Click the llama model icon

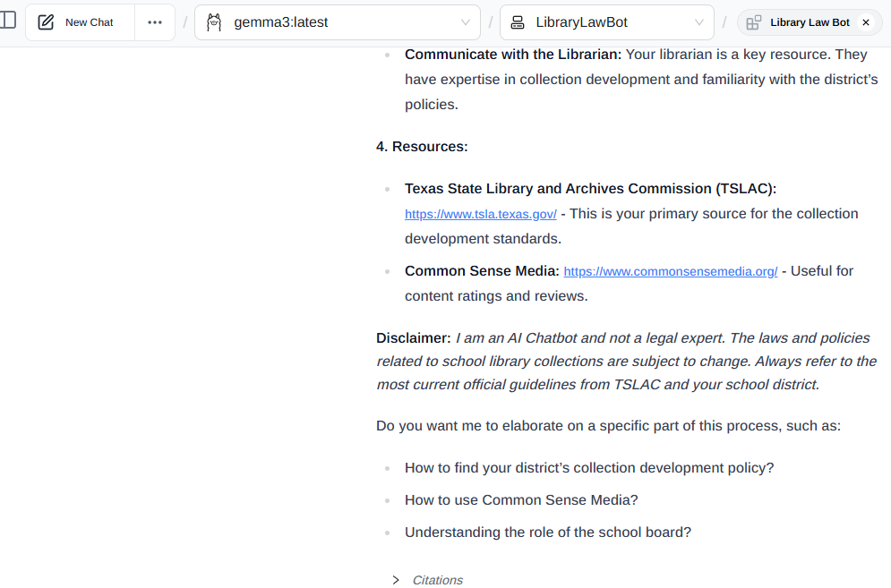click(214, 22)
